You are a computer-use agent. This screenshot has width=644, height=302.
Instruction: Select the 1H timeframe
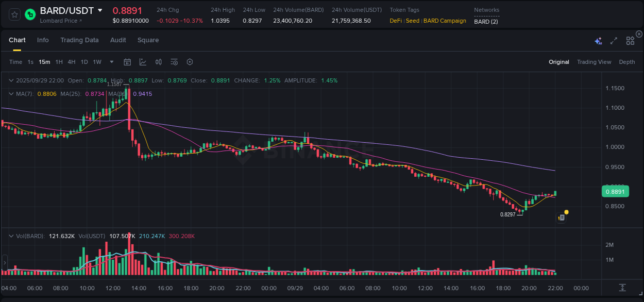(59, 61)
